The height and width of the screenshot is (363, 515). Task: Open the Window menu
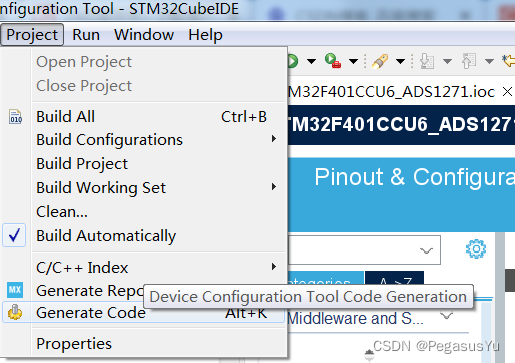tap(144, 35)
